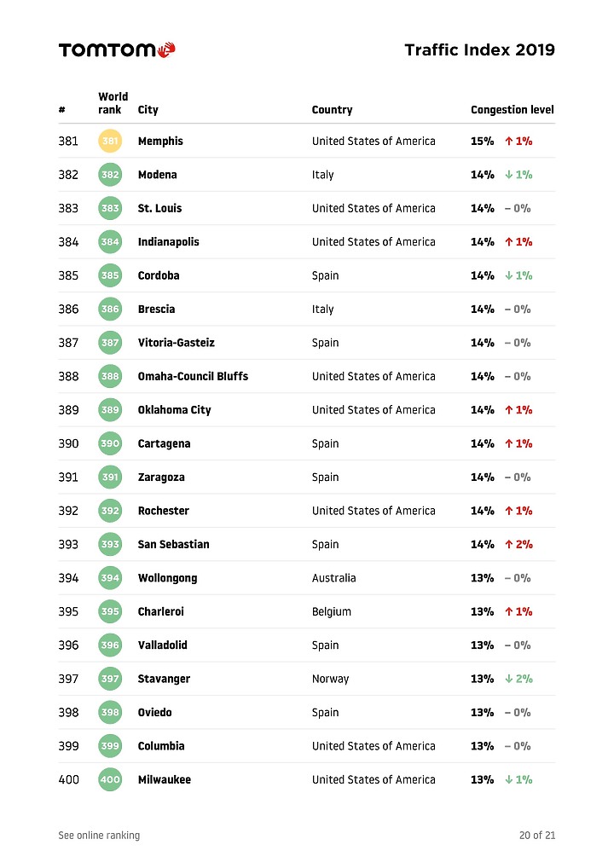The height and width of the screenshot is (868, 614).
Task: Click the red up arrow for San Sebastian
Action: 509,544
